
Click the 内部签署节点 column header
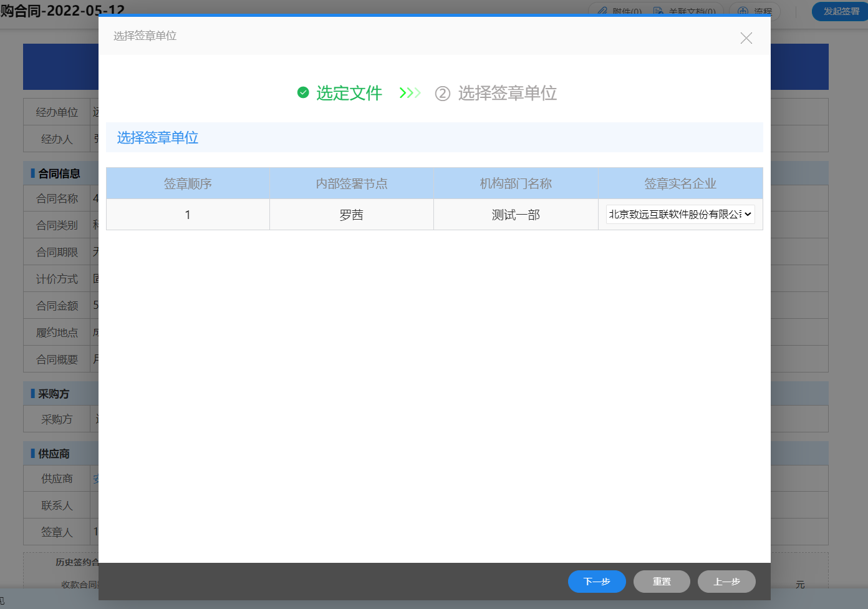[x=352, y=183]
